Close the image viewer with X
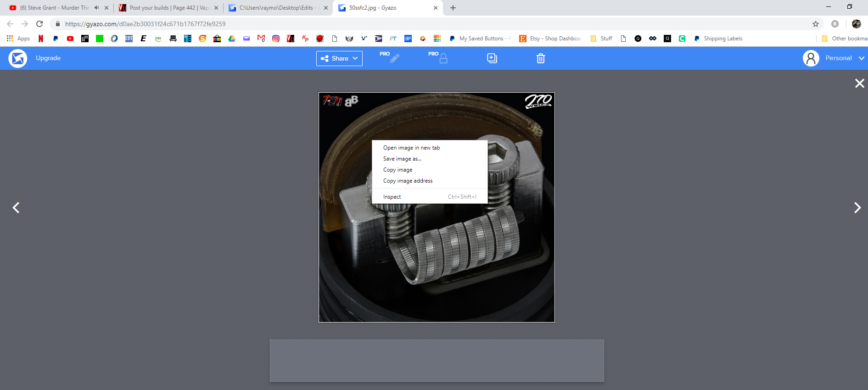Screen dimensions: 868x390 point(859,84)
